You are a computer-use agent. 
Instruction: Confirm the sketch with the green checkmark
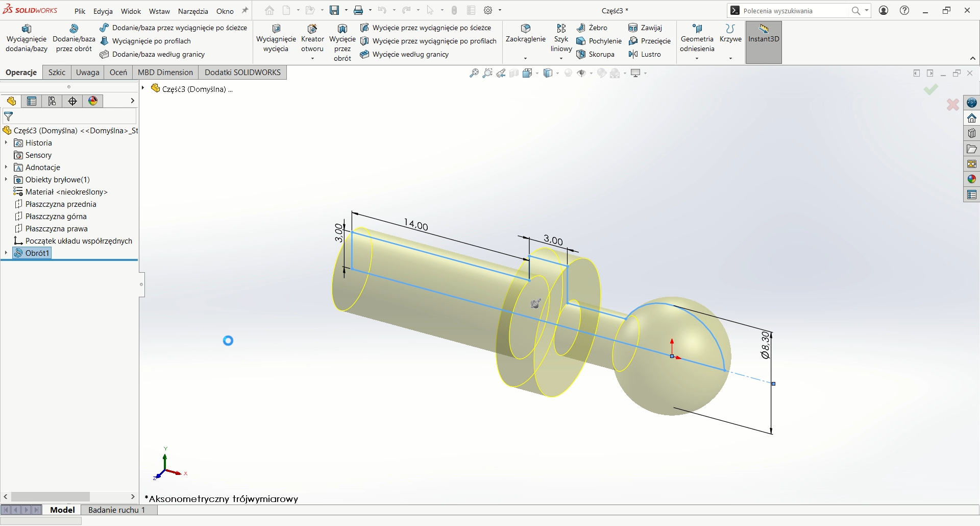(930, 90)
